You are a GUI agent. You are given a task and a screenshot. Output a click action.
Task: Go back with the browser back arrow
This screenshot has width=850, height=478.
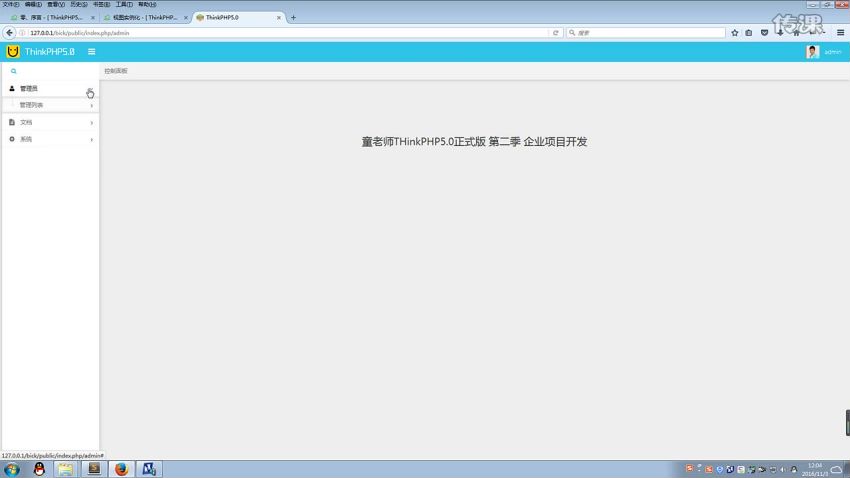coord(9,33)
